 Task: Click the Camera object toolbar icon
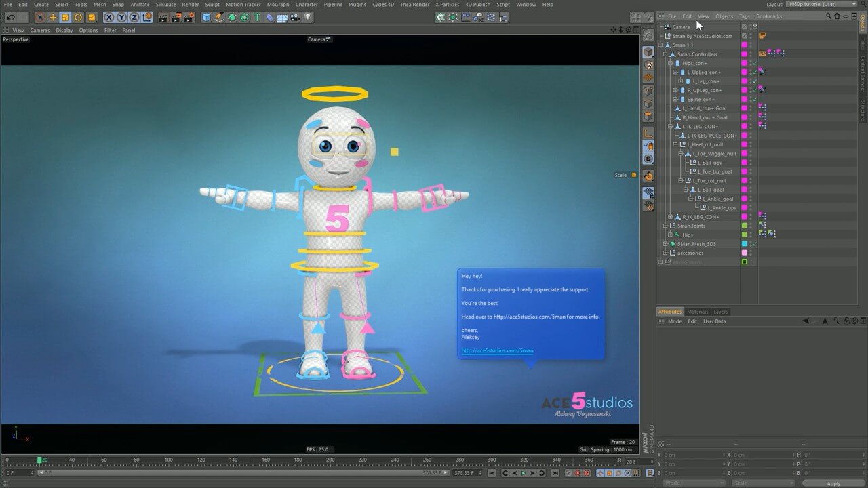[x=295, y=17]
